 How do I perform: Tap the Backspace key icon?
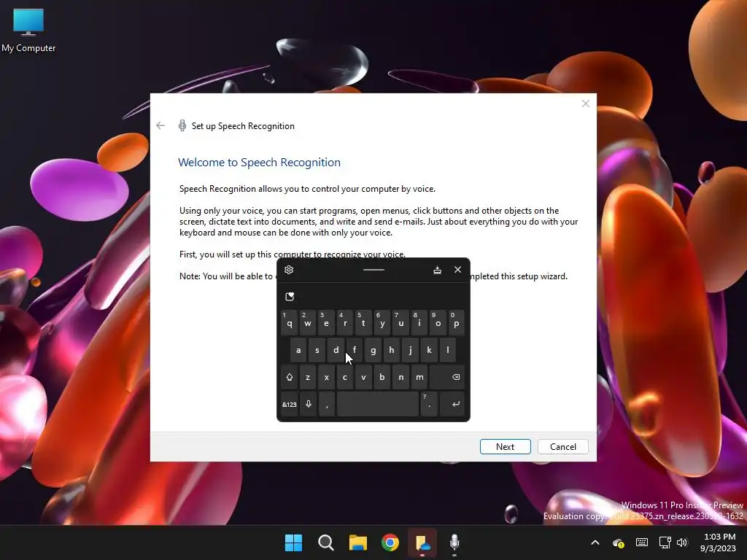(x=447, y=377)
